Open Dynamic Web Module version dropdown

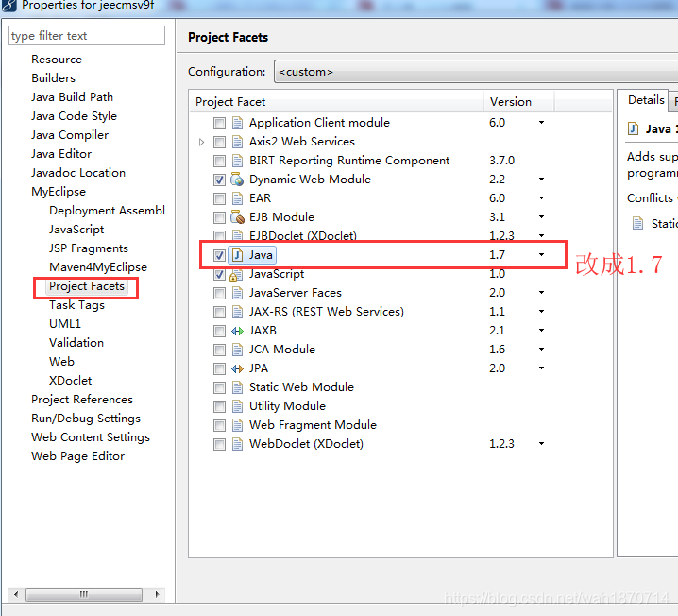click(x=541, y=180)
